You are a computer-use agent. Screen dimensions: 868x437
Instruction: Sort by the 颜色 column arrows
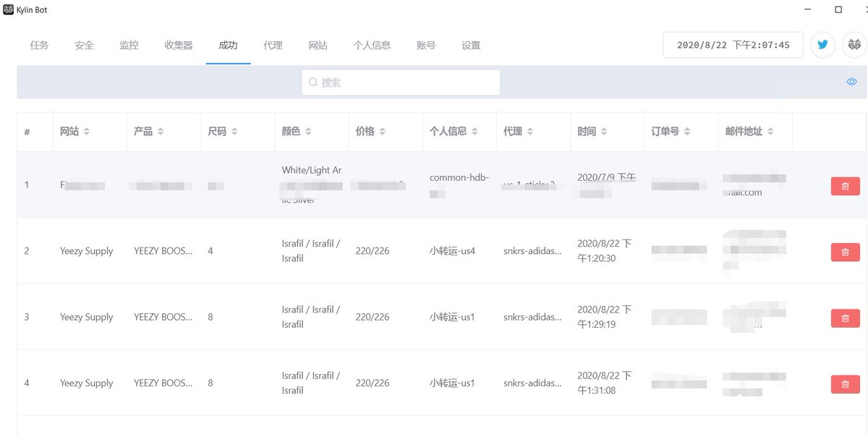pos(308,132)
